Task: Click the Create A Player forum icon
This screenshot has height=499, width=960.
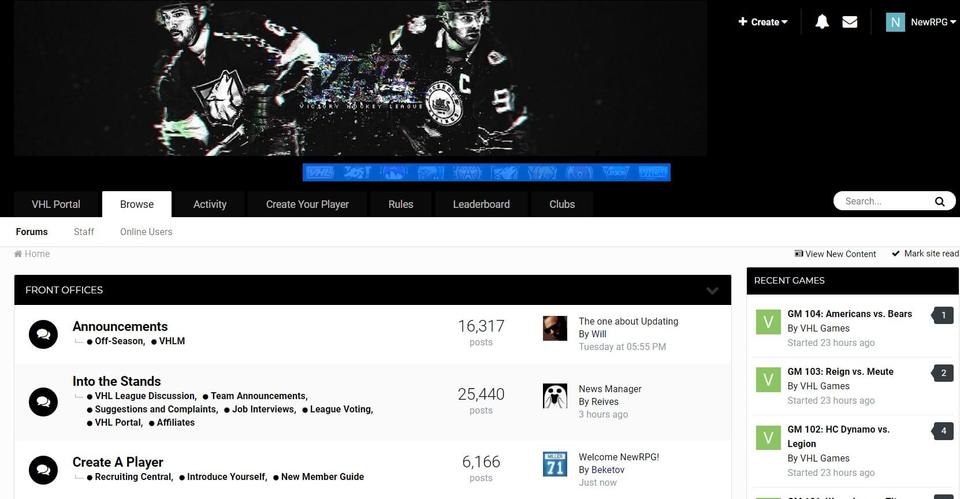Action: tap(43, 470)
